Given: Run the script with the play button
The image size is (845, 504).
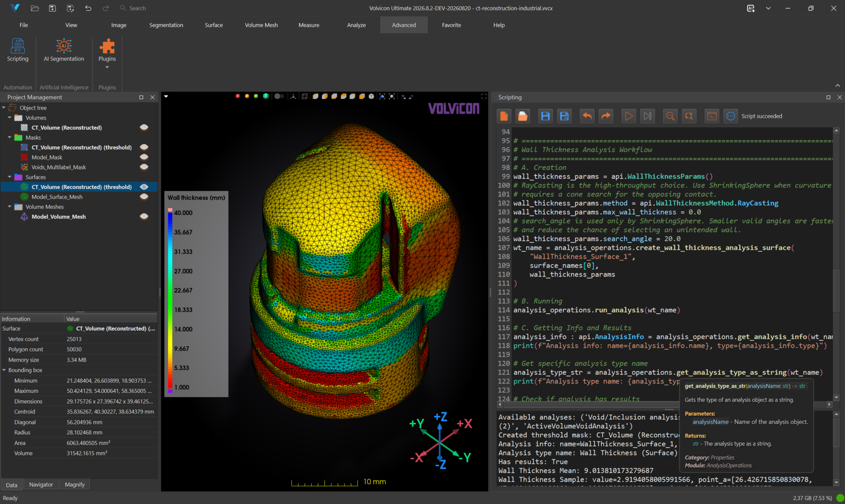Looking at the screenshot, I should click(x=629, y=116).
